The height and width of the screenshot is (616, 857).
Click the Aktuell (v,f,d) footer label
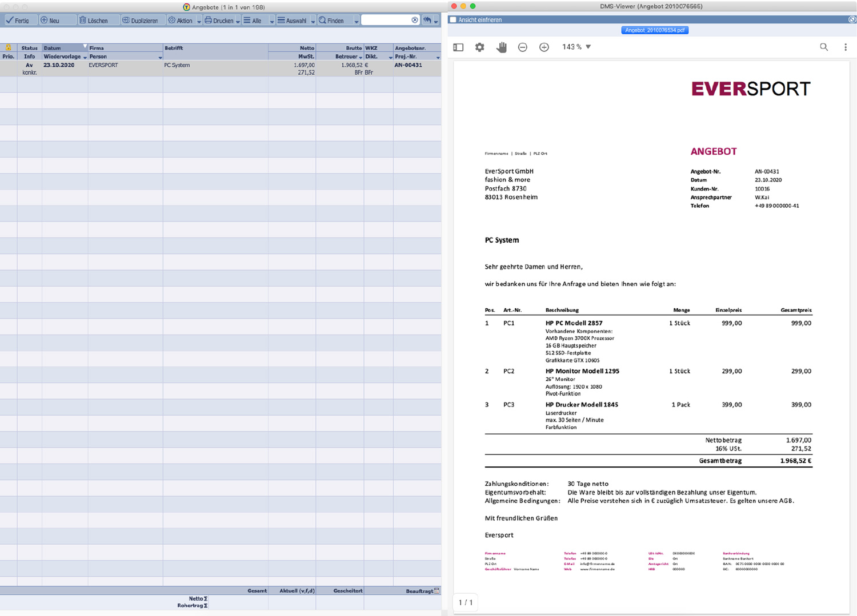tap(297, 591)
